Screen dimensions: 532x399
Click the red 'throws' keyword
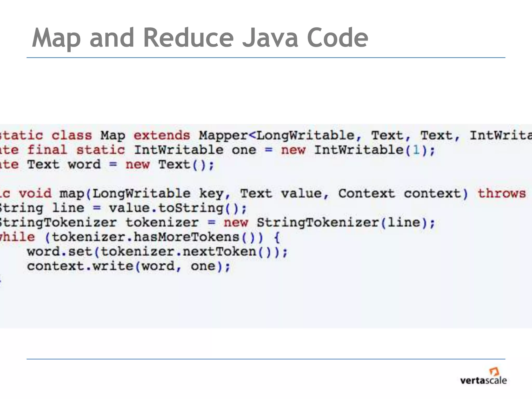click(x=502, y=194)
